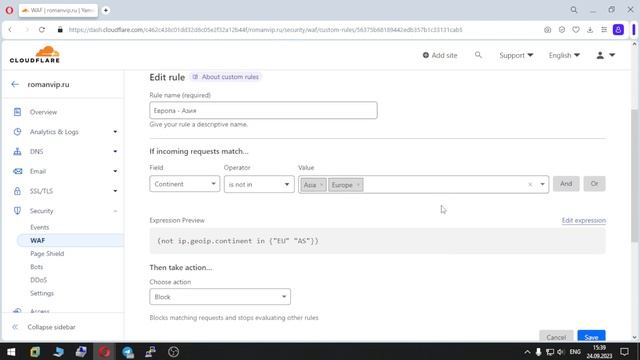
Task: Open the Overview page in the sidebar
Action: pyautogui.click(x=43, y=112)
